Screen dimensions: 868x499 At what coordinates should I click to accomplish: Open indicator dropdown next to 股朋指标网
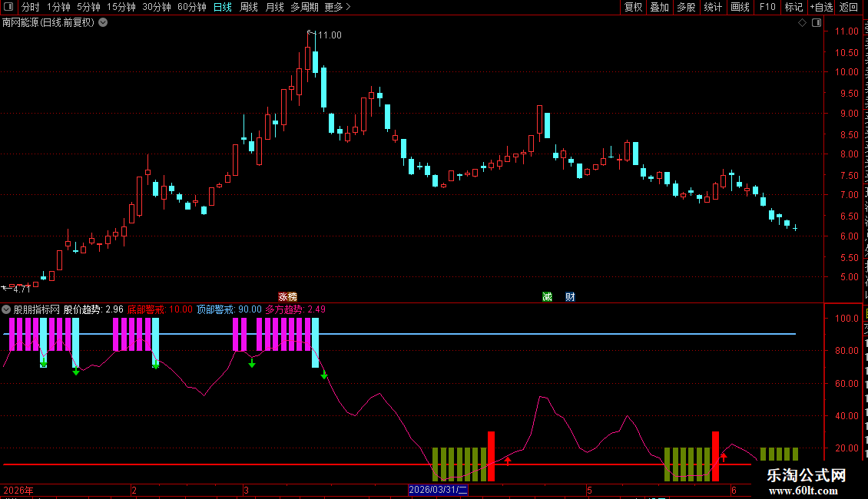6,309
